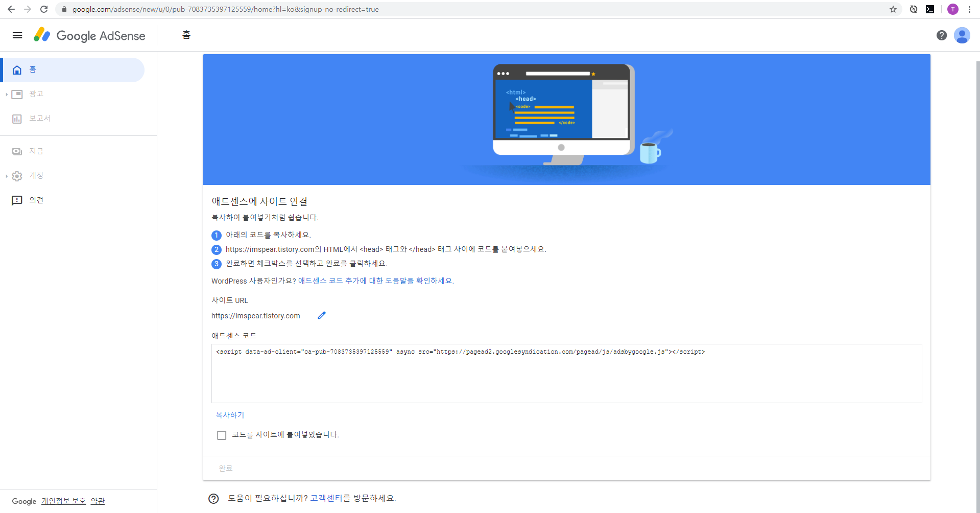Reload the page

(x=44, y=9)
